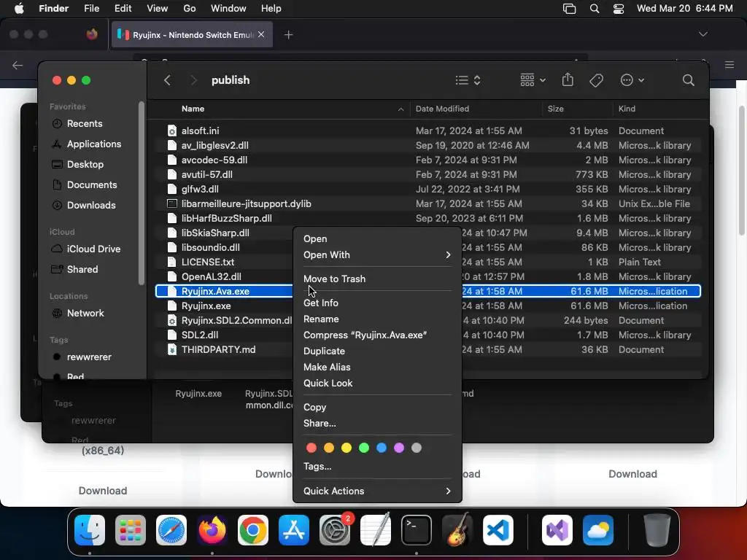
Task: Expand the Quick Actions submenu
Action: (x=377, y=491)
